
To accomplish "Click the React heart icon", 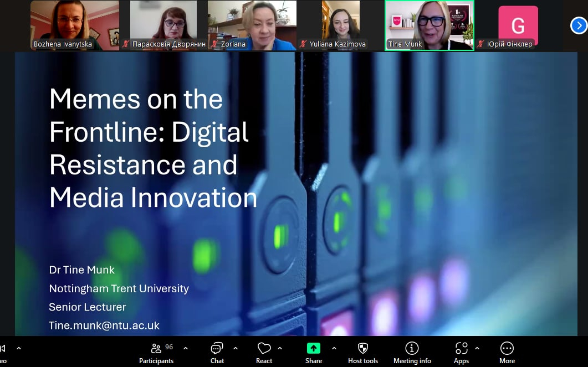I will click(x=264, y=353).
